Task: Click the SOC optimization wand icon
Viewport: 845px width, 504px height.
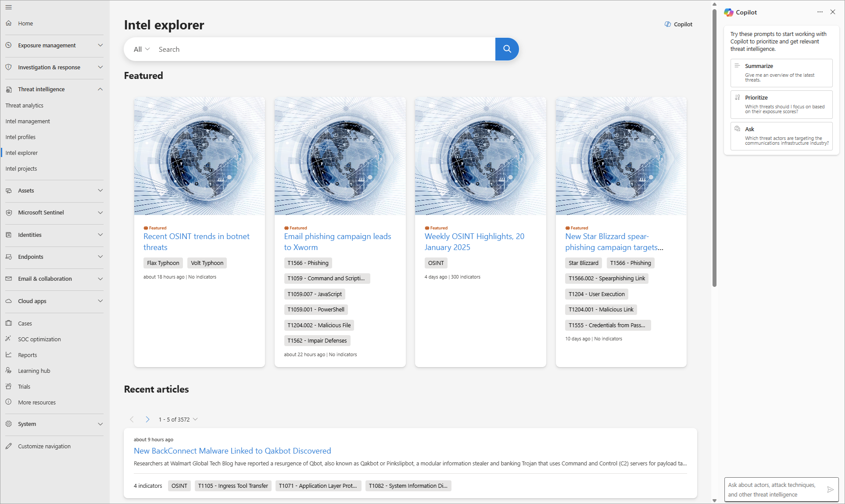Action: [9, 339]
